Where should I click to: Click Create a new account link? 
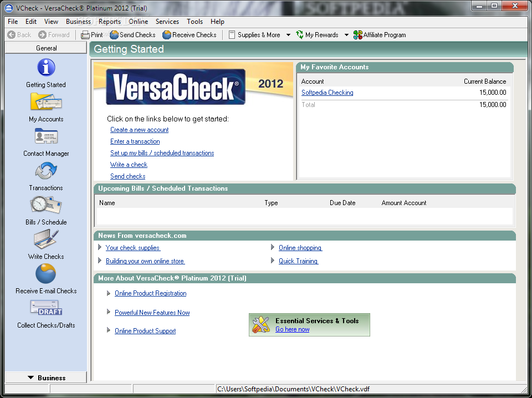coord(140,130)
